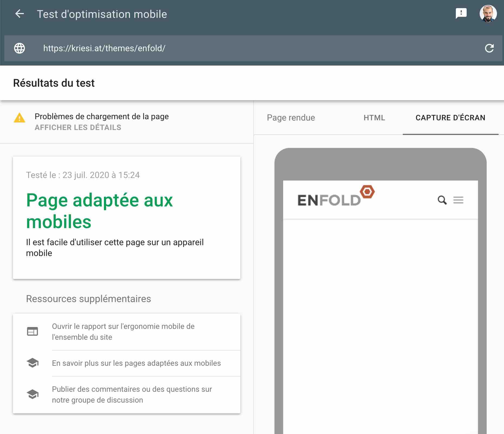Select the search magnifier in the Enfold screenshot
504x434 pixels.
(x=442, y=200)
